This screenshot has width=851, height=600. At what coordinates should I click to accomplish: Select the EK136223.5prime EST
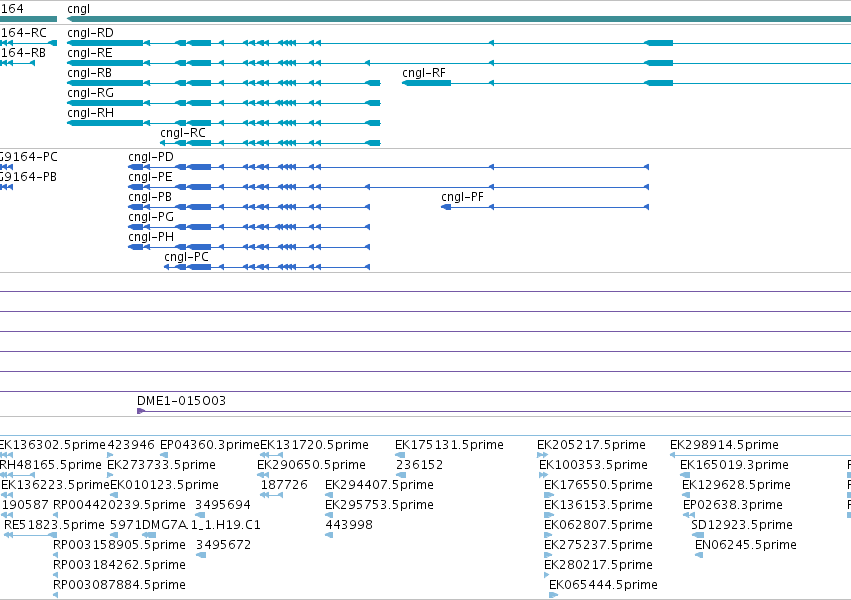tap(55, 486)
